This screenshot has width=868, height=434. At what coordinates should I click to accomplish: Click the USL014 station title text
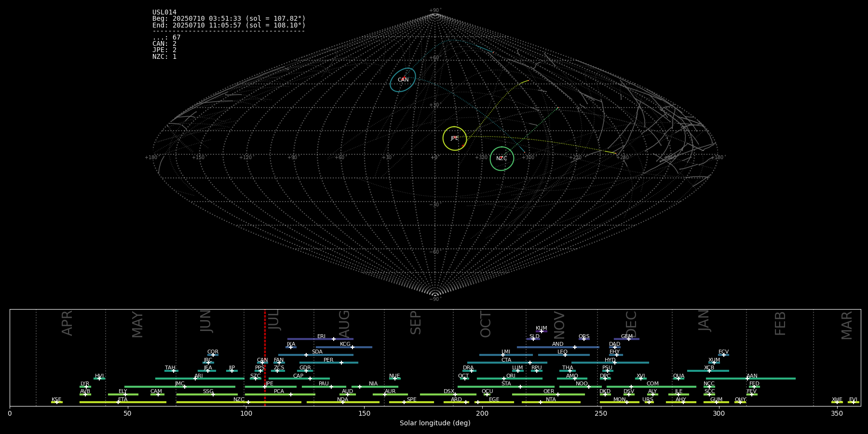pyautogui.click(x=164, y=13)
